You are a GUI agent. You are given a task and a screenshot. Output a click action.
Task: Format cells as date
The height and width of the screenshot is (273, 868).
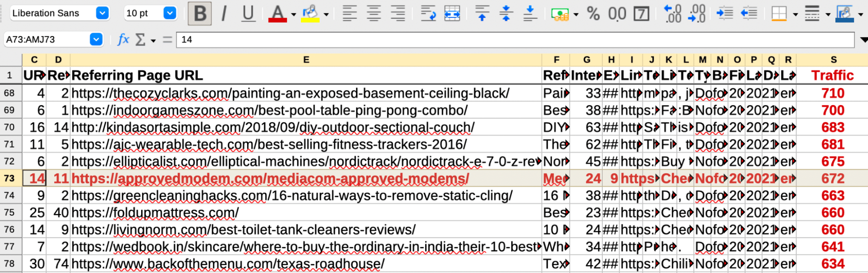click(641, 13)
